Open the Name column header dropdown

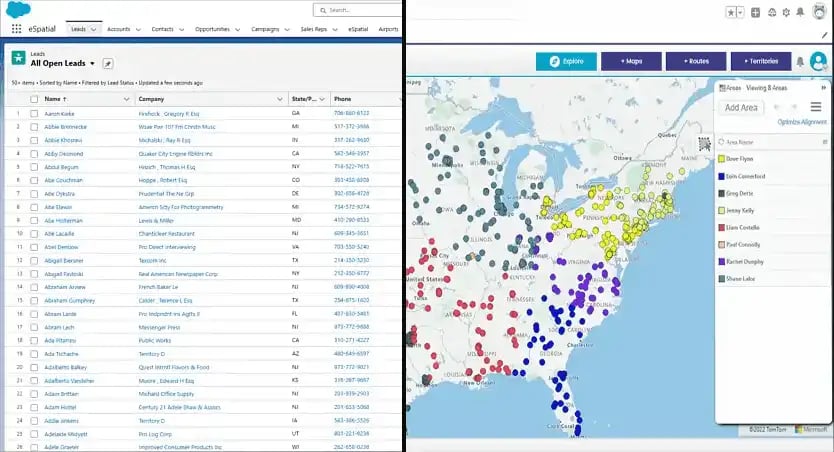[127, 99]
